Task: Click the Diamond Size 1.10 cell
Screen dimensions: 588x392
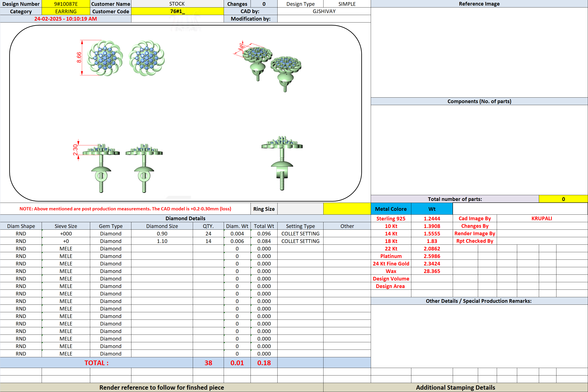Action: coord(162,241)
